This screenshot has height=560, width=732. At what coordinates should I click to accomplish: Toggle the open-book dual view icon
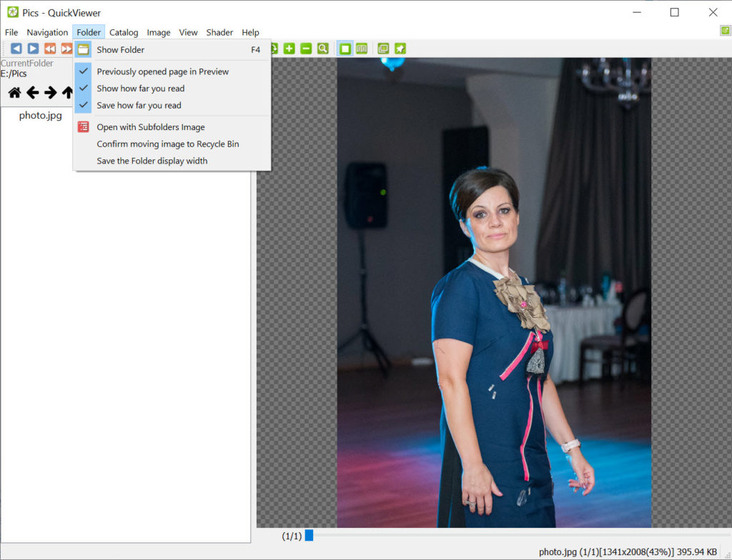pyautogui.click(x=362, y=49)
